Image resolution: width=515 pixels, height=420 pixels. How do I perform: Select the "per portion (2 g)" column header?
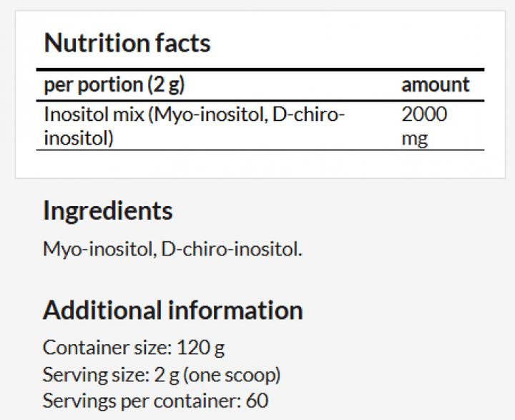tap(114, 84)
